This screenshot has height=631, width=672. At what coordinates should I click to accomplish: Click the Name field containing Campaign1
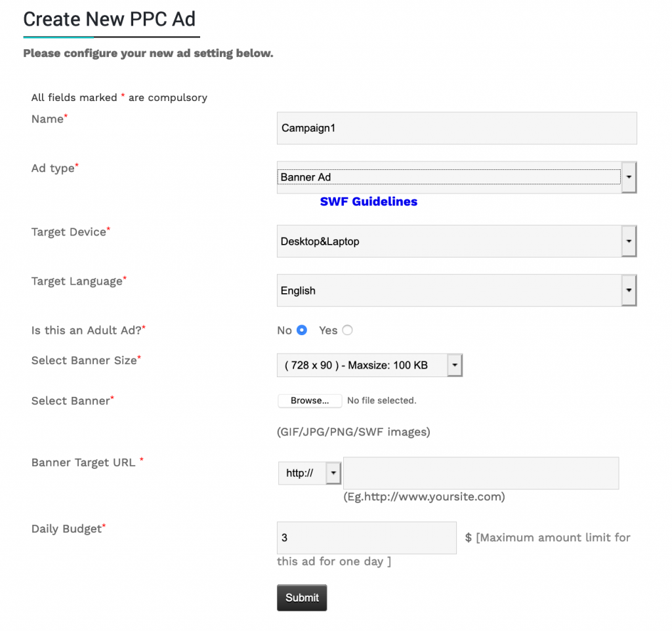coord(457,128)
